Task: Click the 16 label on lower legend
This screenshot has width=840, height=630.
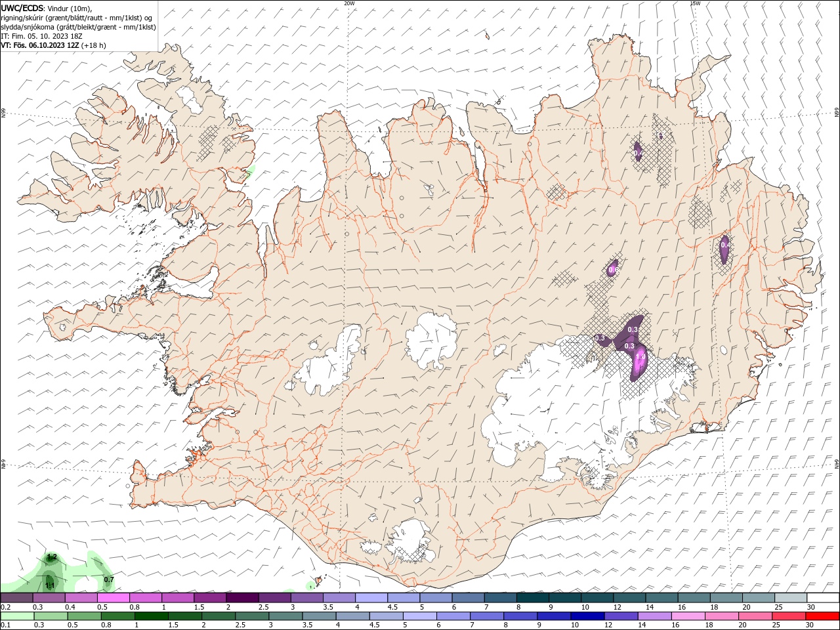Action: pos(676,625)
